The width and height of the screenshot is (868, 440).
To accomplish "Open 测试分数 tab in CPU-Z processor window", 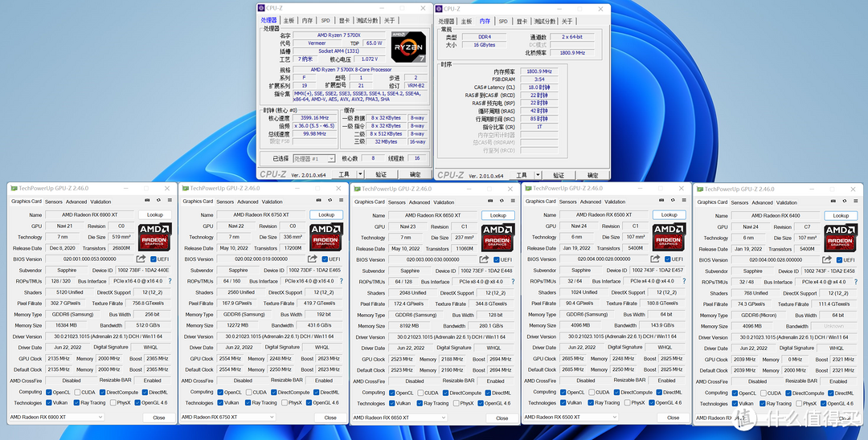I will tap(367, 20).
